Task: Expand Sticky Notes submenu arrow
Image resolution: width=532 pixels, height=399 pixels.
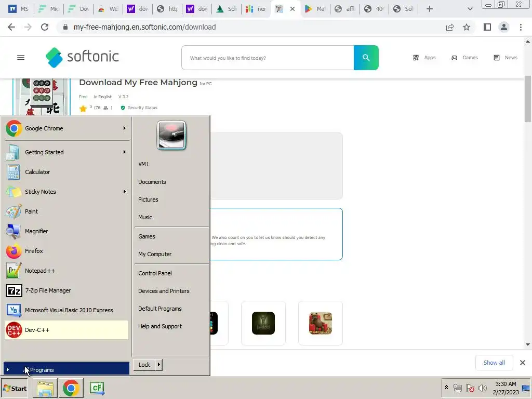Action: (x=125, y=192)
